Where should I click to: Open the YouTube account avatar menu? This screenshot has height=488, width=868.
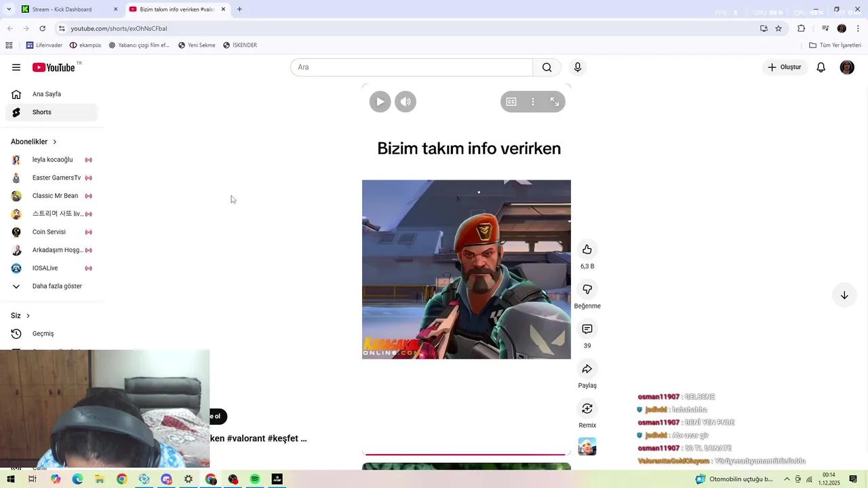[847, 67]
